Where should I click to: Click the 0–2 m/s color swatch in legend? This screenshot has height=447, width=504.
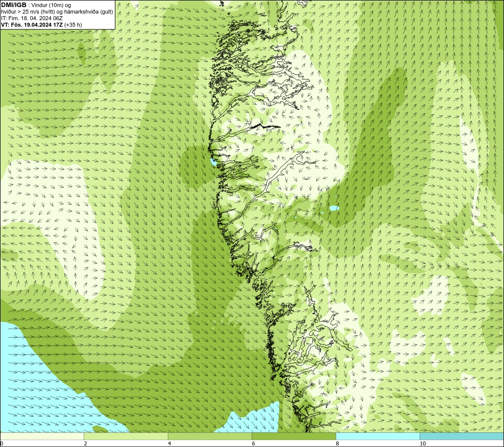(42, 436)
